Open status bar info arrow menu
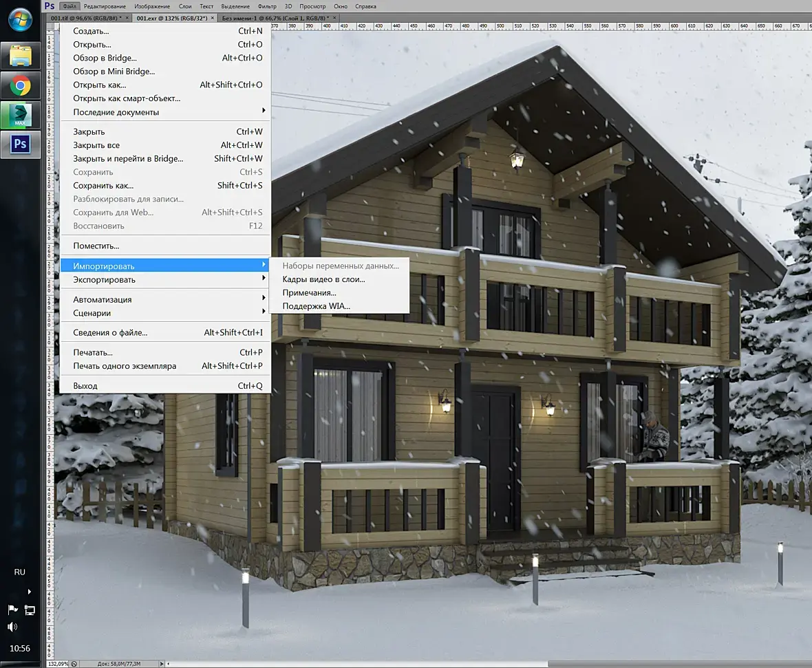812x668 pixels. 162,664
